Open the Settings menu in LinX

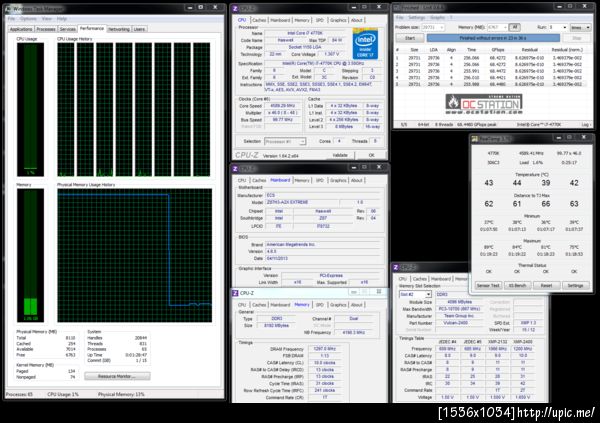pyautogui.click(x=417, y=18)
